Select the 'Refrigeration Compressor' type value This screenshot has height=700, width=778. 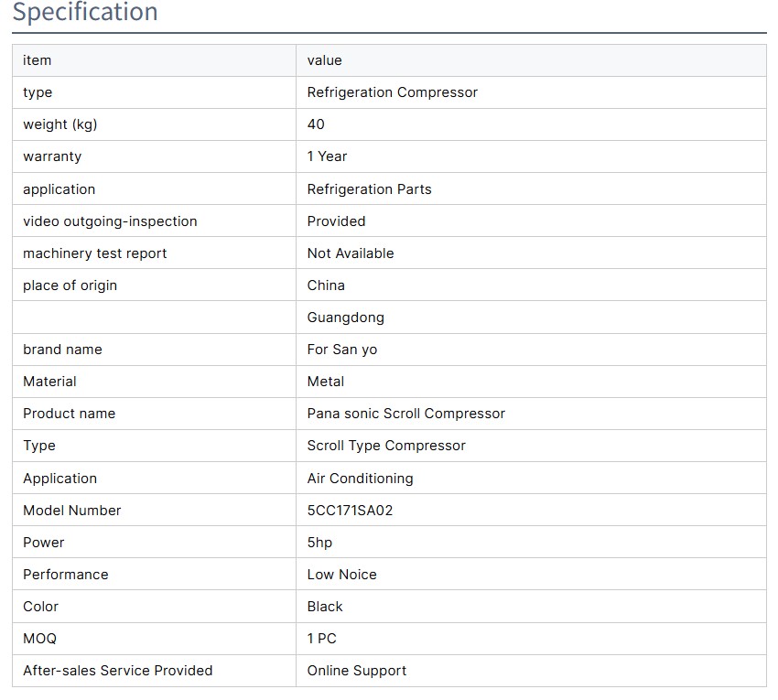392,92
